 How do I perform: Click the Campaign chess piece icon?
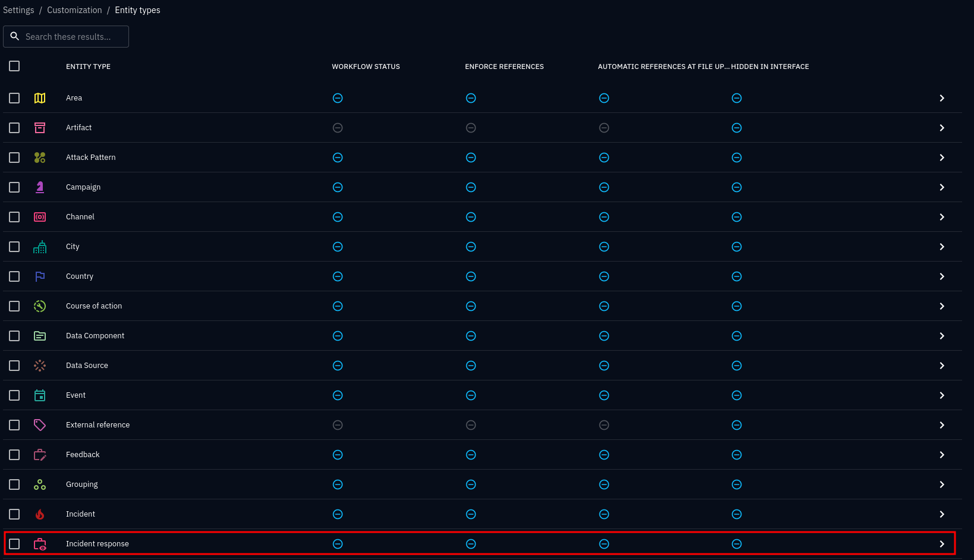click(40, 187)
